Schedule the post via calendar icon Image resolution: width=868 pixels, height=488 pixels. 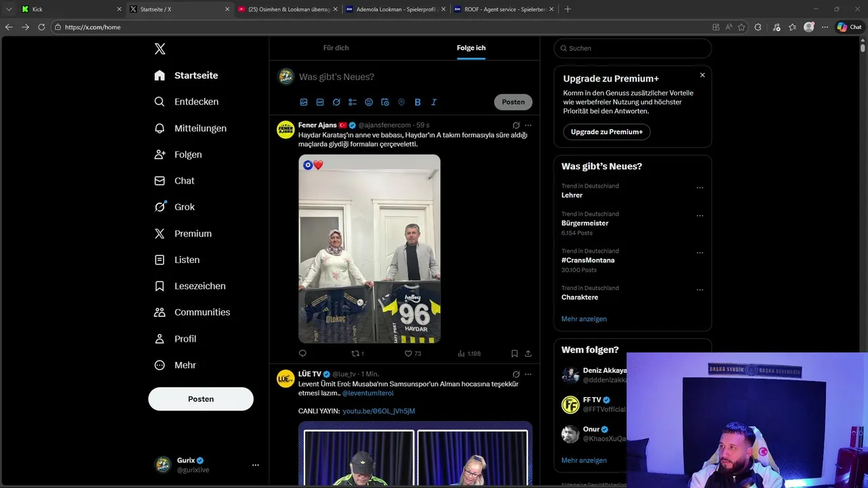tap(385, 102)
